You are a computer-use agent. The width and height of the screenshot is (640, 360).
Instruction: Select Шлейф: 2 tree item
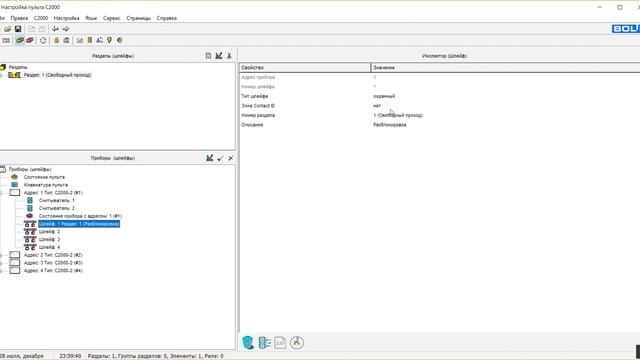[x=49, y=231]
